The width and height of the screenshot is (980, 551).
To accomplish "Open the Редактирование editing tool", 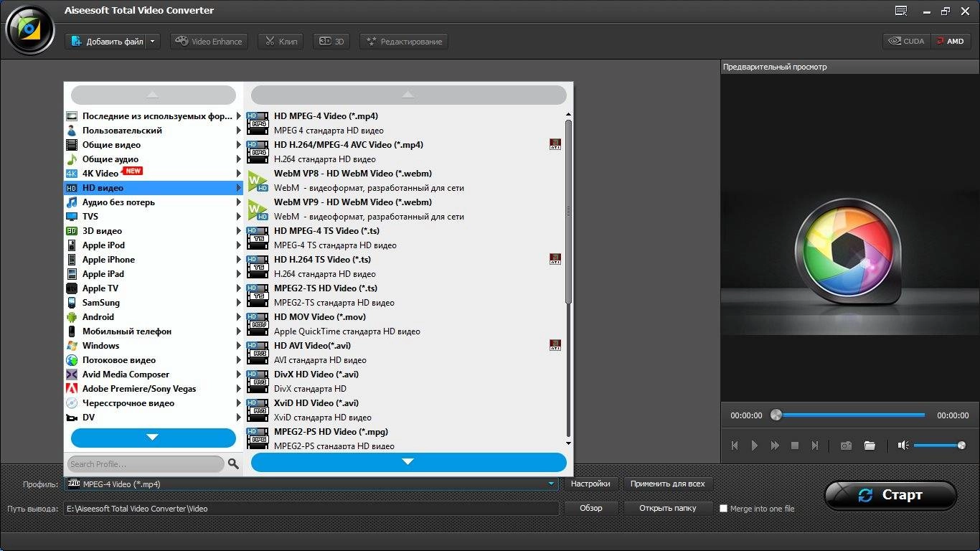I will [x=404, y=42].
